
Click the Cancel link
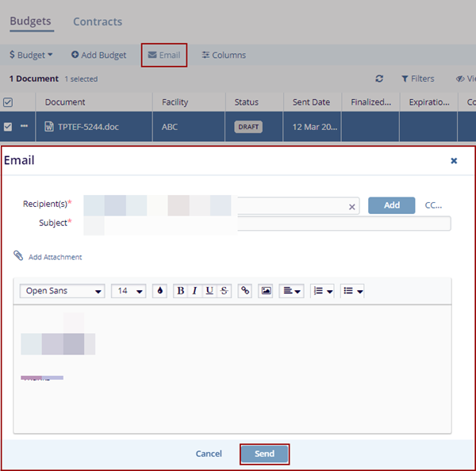tap(209, 454)
